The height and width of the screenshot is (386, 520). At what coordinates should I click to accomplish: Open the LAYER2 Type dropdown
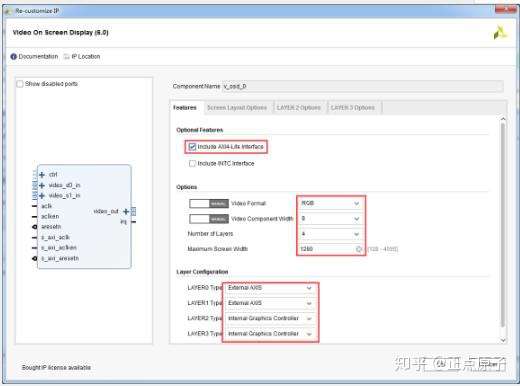tap(270, 318)
